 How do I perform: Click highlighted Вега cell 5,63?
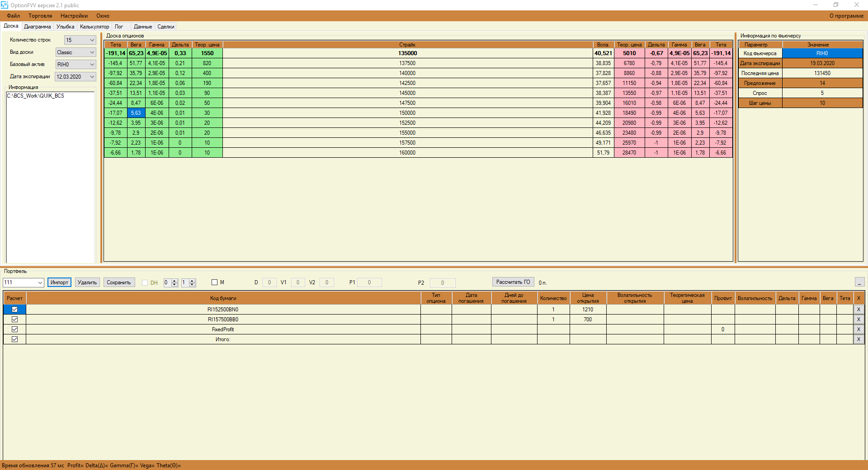[136, 113]
